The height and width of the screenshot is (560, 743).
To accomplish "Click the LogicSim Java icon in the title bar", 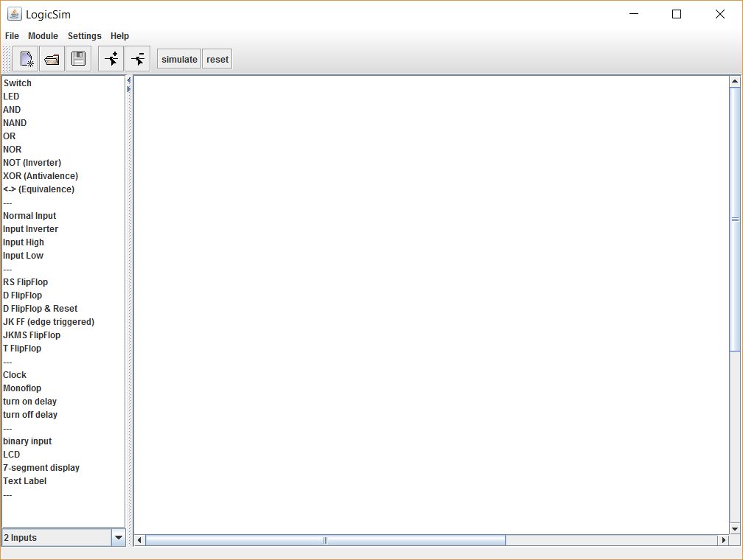I will coord(14,14).
